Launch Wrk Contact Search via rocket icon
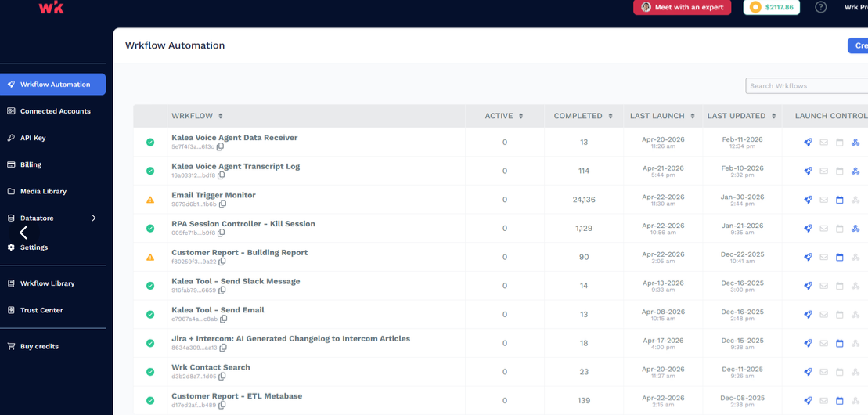868x415 pixels. [x=808, y=373]
